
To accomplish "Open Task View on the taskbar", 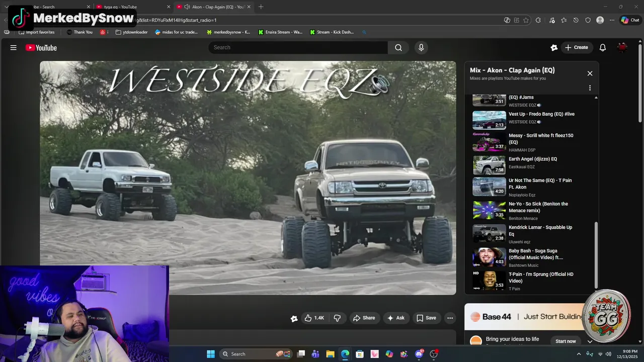I will 301,354.
